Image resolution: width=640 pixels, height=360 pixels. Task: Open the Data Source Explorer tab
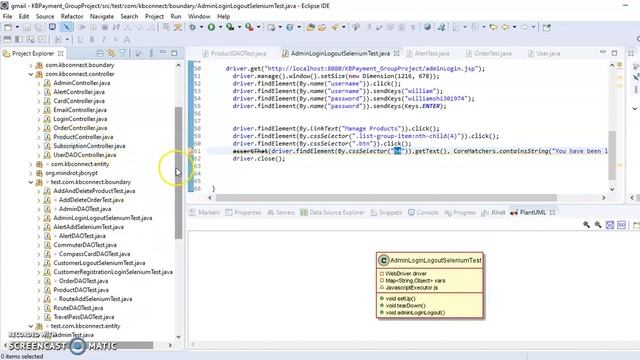pos(332,212)
